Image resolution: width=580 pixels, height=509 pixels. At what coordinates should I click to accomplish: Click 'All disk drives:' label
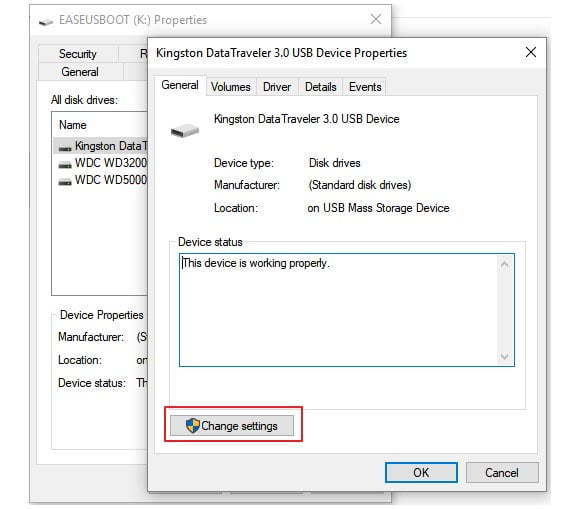85,100
